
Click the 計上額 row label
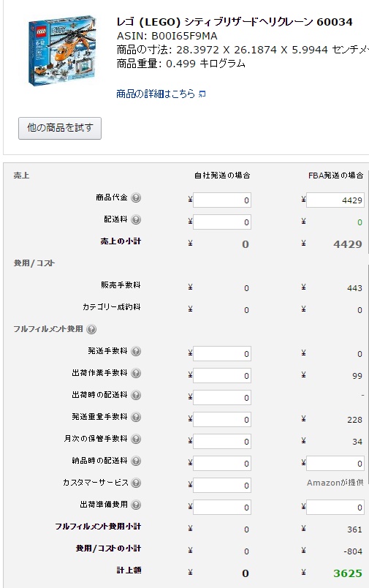point(129,570)
